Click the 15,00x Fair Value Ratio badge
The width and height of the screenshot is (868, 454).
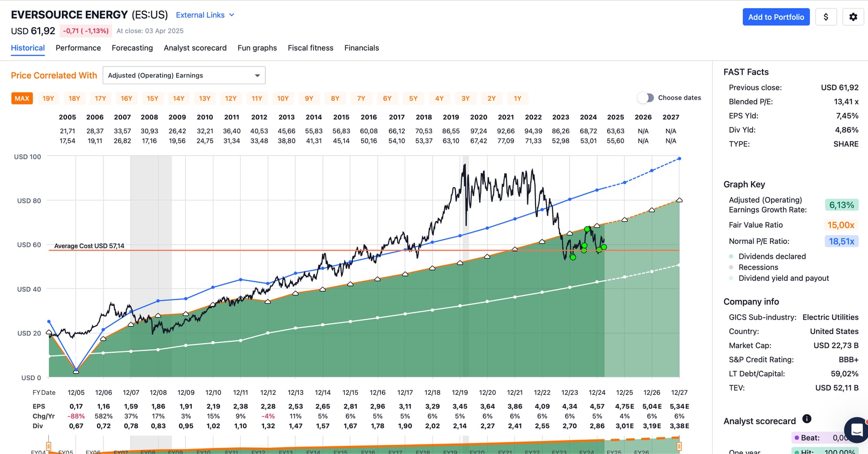[x=841, y=225]
